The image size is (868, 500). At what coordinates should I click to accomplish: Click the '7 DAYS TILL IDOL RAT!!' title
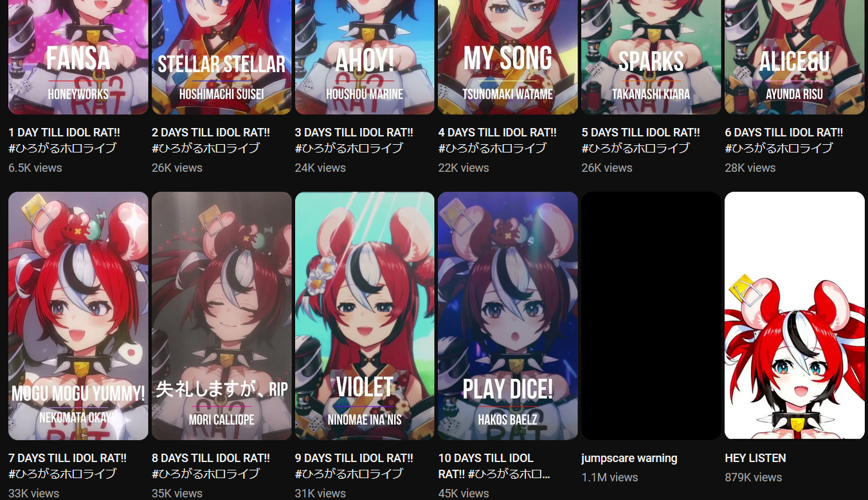point(68,466)
